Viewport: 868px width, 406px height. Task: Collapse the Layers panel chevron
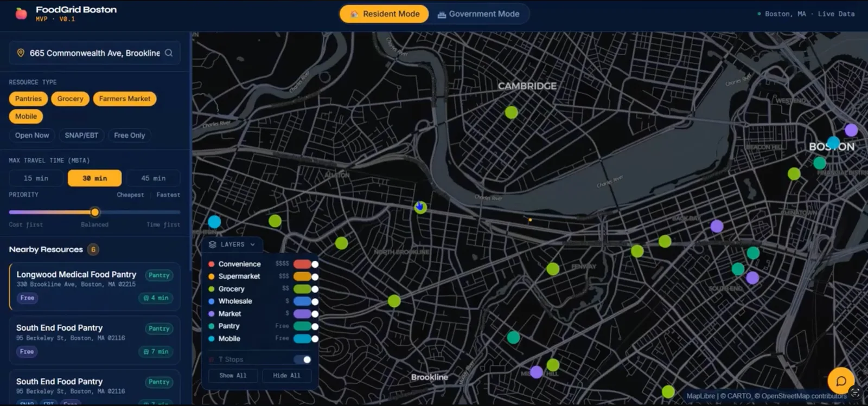[x=253, y=244]
